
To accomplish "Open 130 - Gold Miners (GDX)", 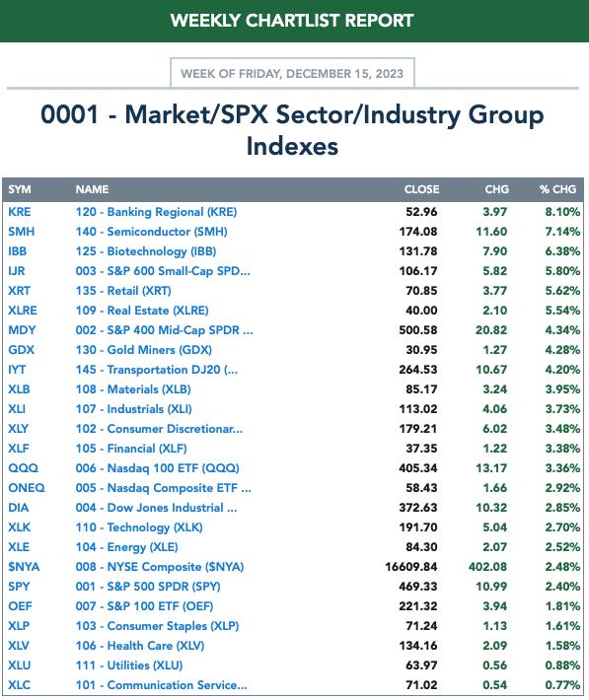I will [143, 350].
